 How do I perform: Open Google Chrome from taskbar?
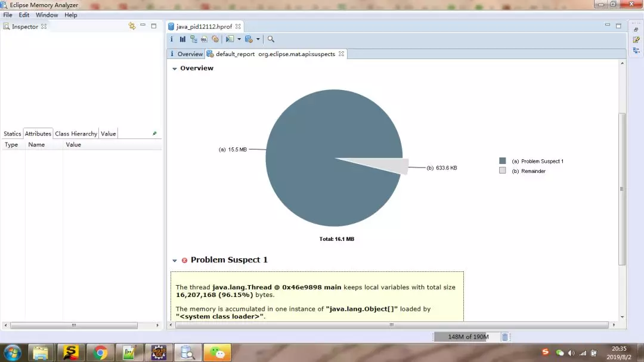(x=100, y=353)
